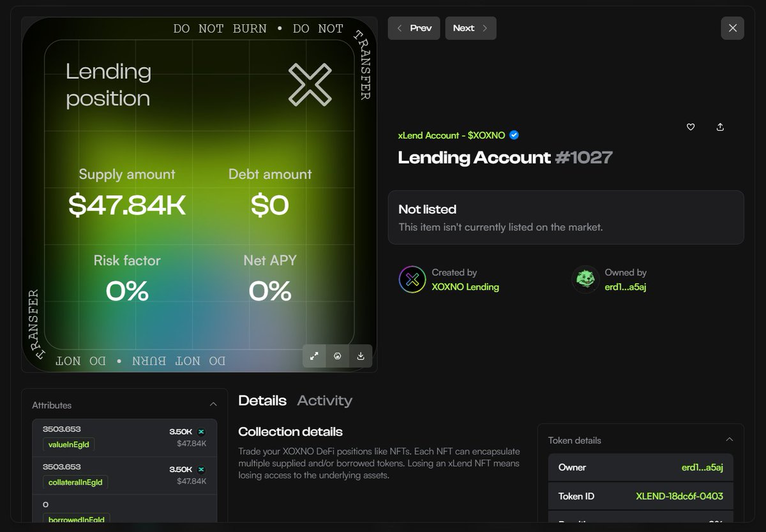Click the Token details panel title
Screen dimensions: 766x532
[x=574, y=440]
